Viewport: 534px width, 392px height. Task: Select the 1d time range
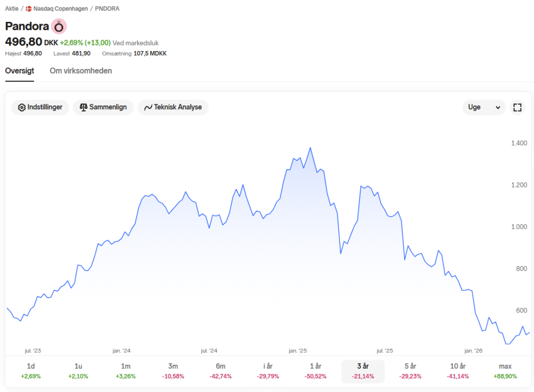tap(31, 371)
